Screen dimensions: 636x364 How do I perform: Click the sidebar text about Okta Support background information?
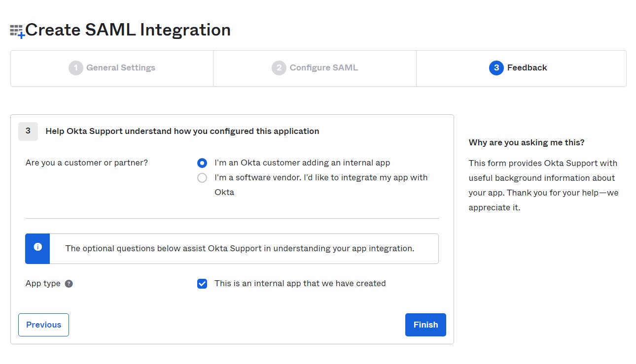(543, 185)
